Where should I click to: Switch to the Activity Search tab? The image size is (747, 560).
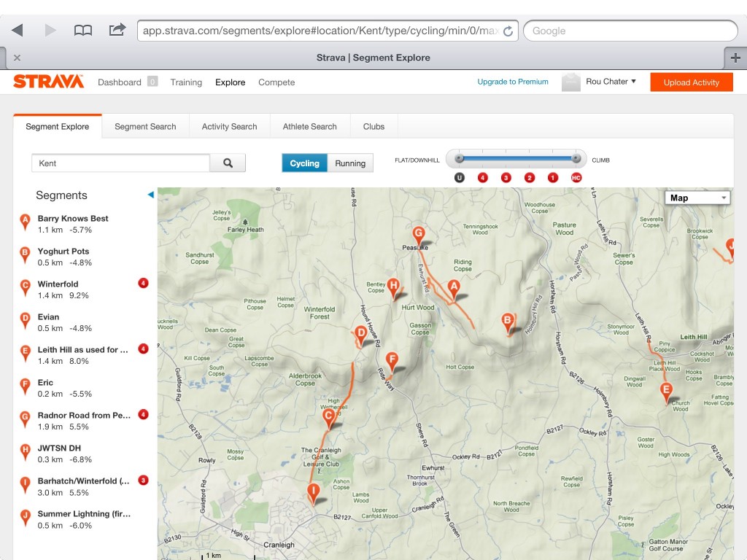229,126
